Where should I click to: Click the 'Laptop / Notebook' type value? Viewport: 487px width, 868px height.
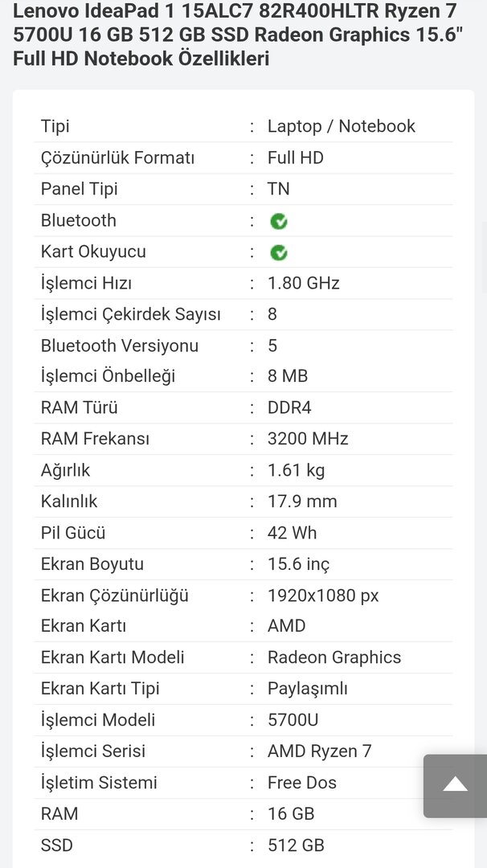click(x=342, y=126)
